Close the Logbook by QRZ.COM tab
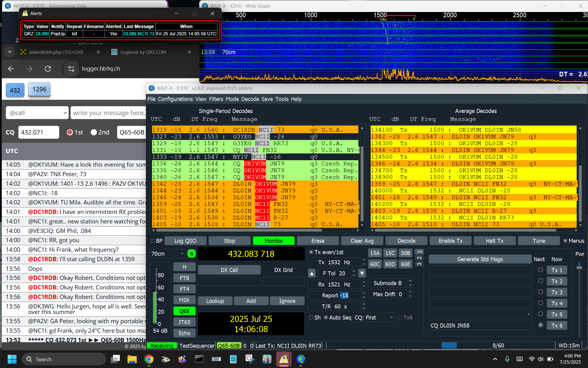 coord(189,52)
